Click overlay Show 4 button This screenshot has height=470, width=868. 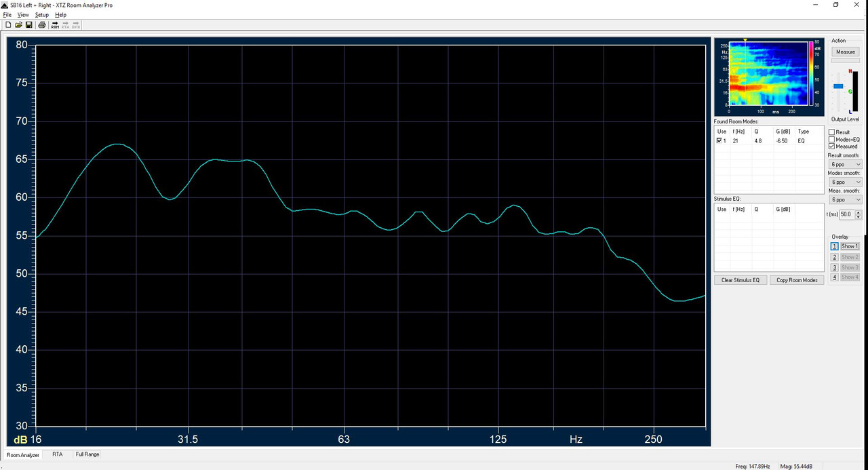pyautogui.click(x=850, y=277)
